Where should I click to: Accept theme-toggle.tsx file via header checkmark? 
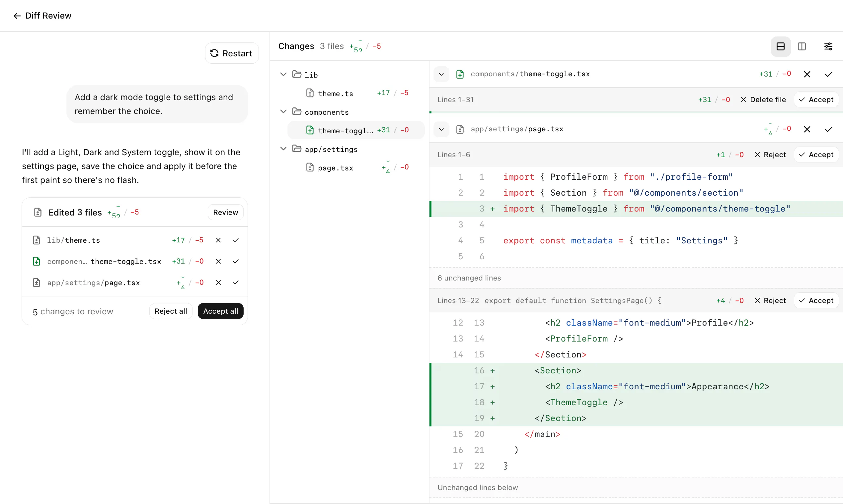(x=828, y=74)
